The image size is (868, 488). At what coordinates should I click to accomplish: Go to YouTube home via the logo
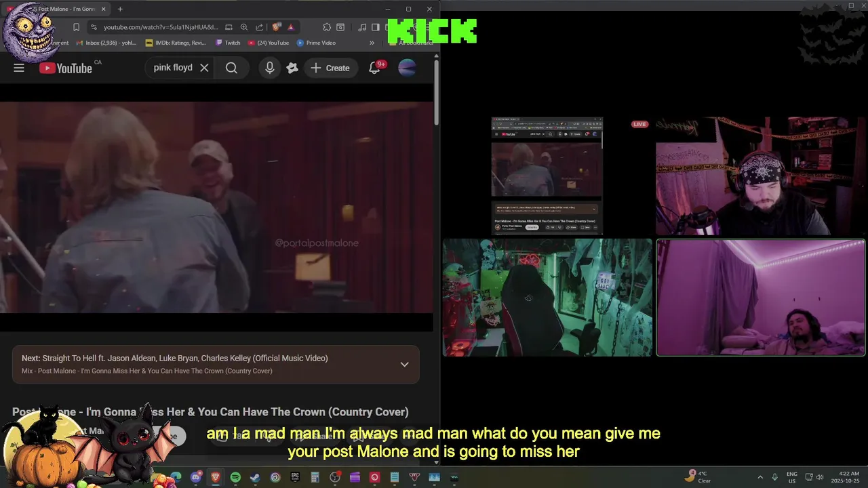click(x=66, y=68)
